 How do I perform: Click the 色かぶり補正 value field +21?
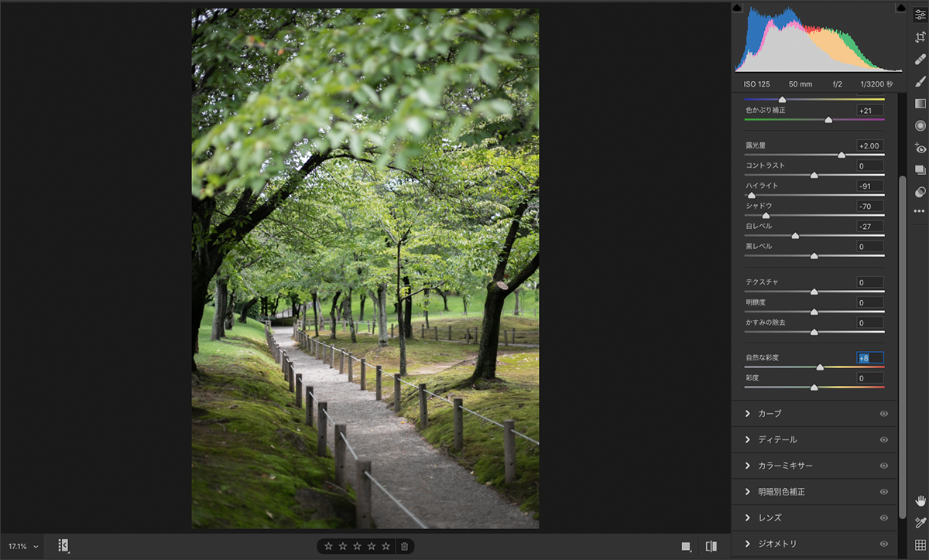coord(870,111)
